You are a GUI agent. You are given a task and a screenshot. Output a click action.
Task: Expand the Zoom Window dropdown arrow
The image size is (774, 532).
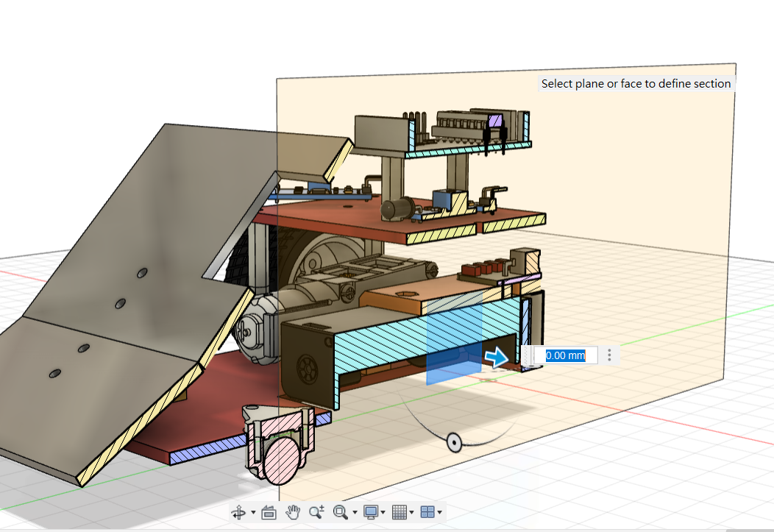(x=355, y=513)
